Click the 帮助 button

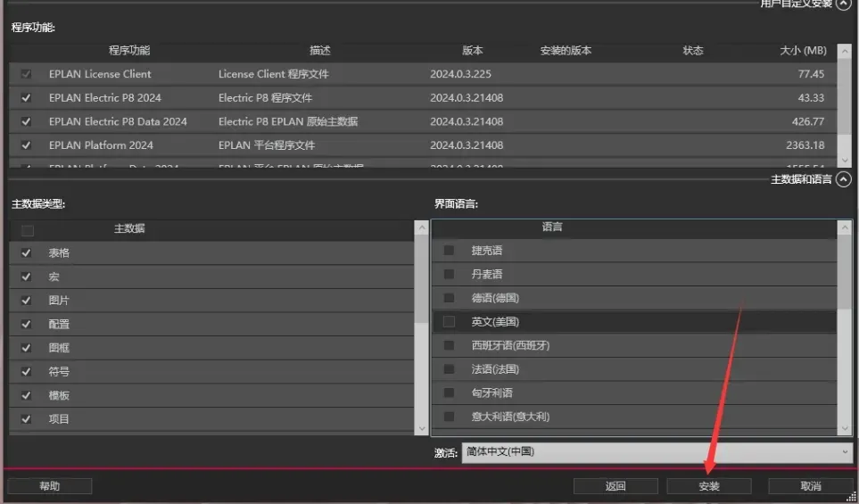(50, 486)
